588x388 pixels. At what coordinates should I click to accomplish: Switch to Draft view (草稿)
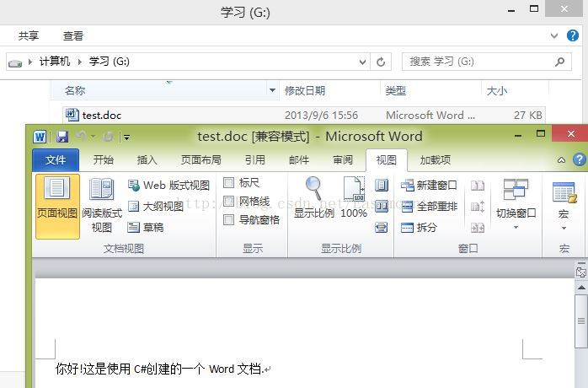click(146, 227)
